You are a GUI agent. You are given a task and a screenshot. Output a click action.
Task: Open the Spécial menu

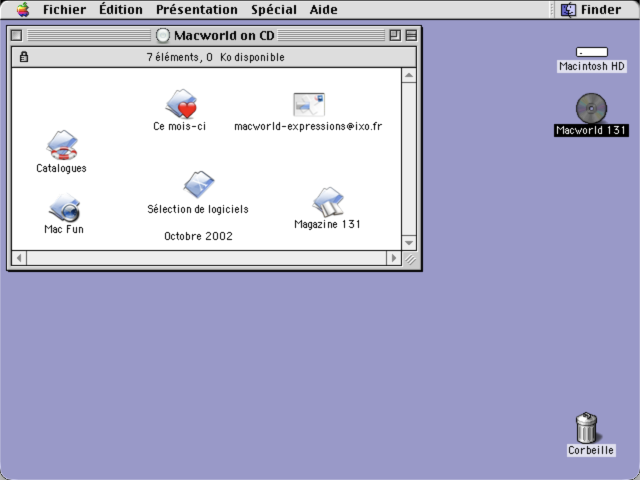274,9
